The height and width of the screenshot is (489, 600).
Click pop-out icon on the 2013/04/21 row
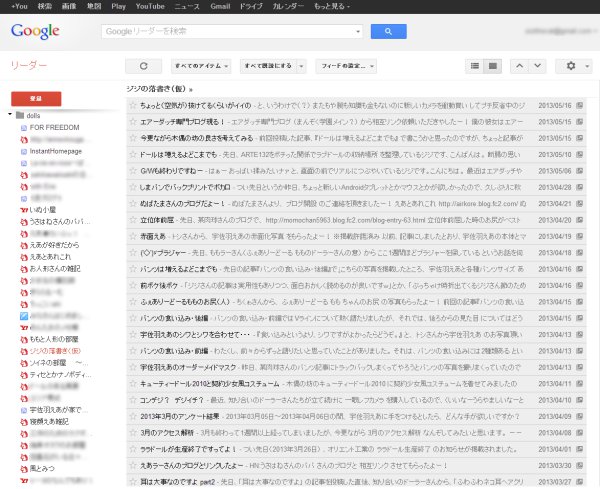[579, 204]
